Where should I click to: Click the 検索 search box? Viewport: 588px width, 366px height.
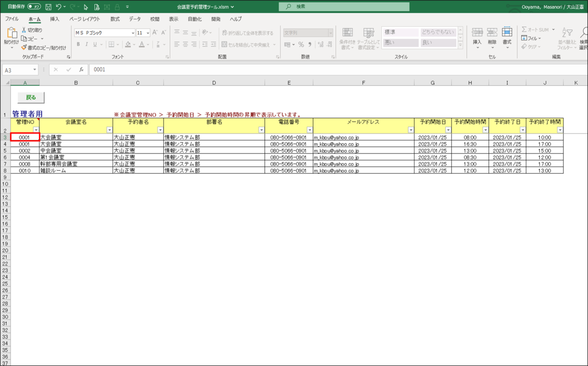[x=344, y=7]
